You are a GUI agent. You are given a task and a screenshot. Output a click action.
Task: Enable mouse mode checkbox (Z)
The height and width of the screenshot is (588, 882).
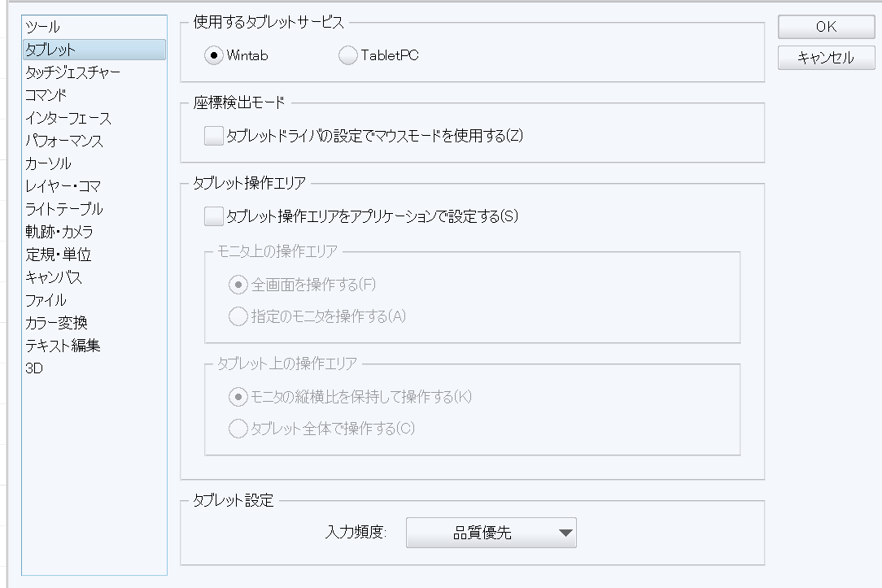click(x=214, y=136)
